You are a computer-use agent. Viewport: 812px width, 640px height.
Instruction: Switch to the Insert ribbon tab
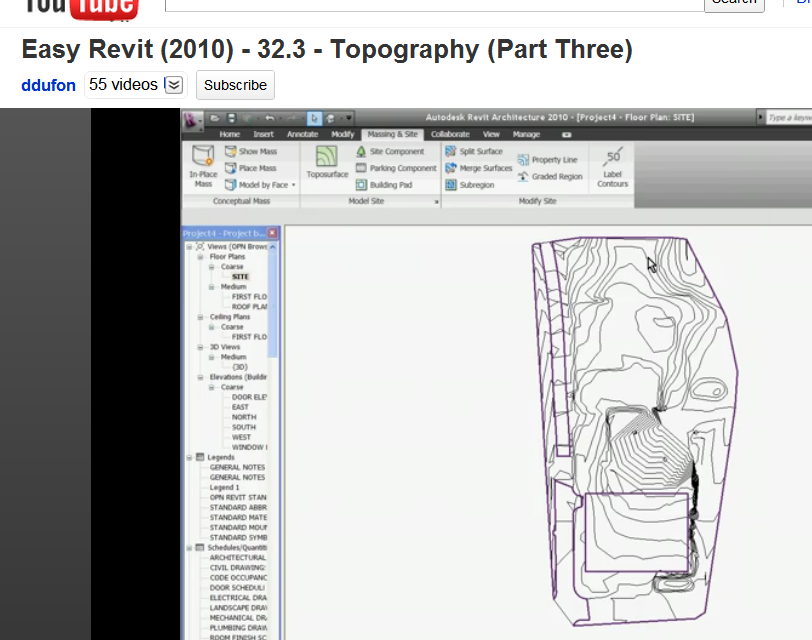pyautogui.click(x=263, y=134)
